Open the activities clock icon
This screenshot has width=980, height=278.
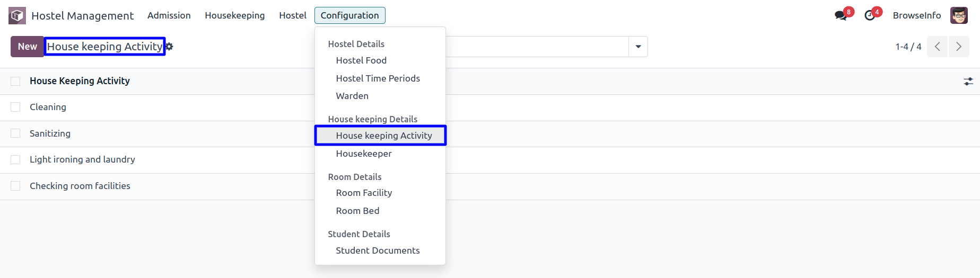click(870, 15)
